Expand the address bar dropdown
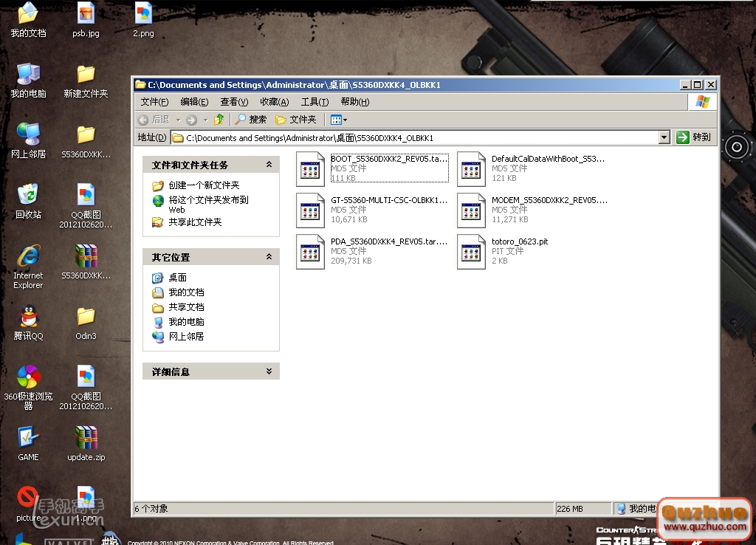 [664, 137]
